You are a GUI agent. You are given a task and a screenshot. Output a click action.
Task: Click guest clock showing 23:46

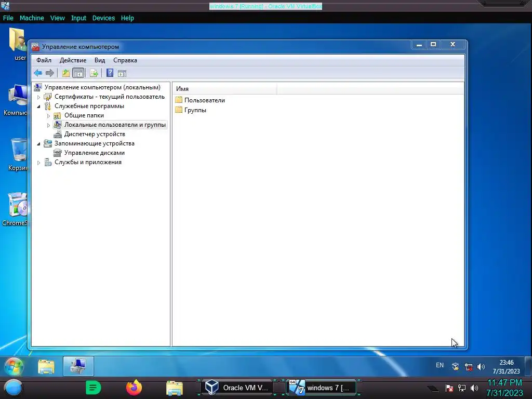point(506,367)
